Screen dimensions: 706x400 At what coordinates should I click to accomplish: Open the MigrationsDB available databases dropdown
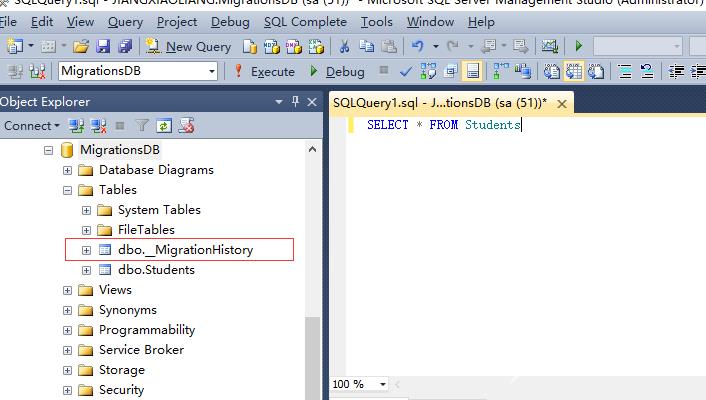[211, 71]
